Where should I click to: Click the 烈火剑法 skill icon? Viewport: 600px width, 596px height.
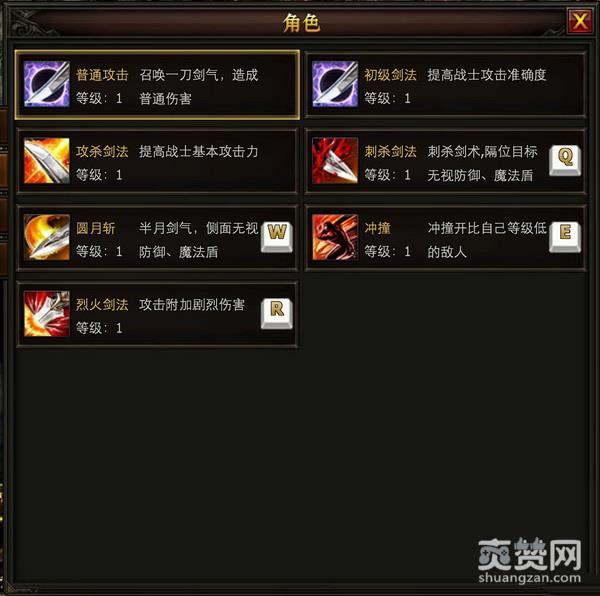point(47,314)
